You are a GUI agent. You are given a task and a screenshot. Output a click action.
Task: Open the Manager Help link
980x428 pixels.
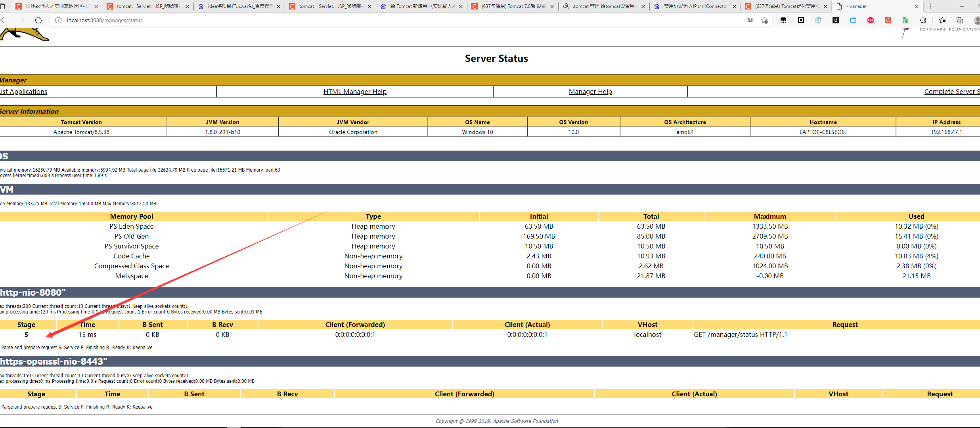590,92
